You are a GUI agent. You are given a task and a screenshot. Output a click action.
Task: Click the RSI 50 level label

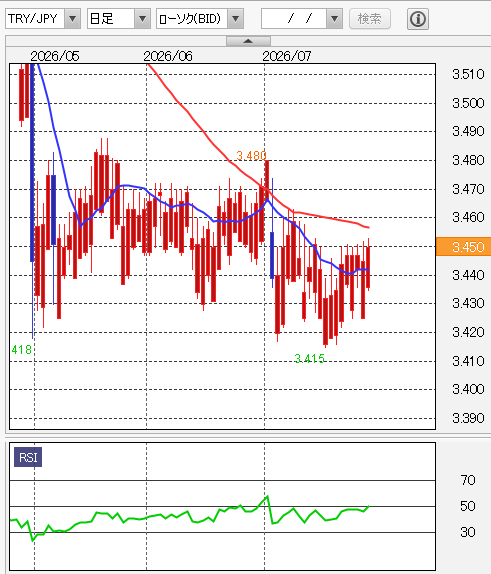(x=468, y=506)
